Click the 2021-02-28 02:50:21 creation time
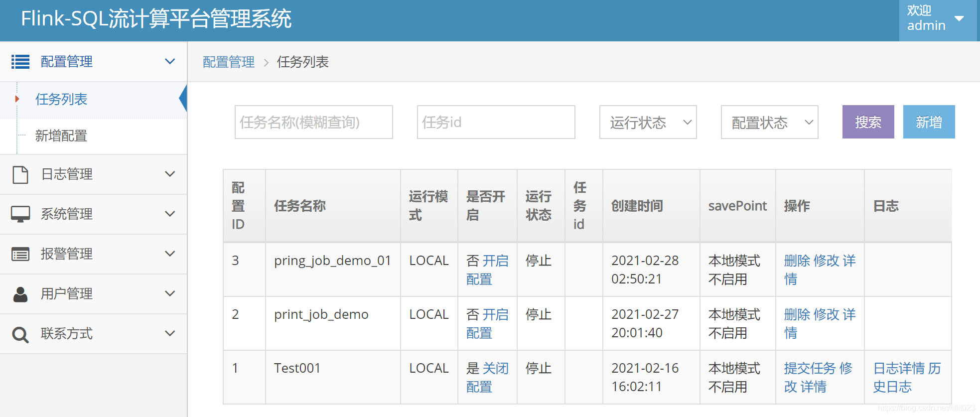Viewport: 980px width, 417px height. click(645, 270)
